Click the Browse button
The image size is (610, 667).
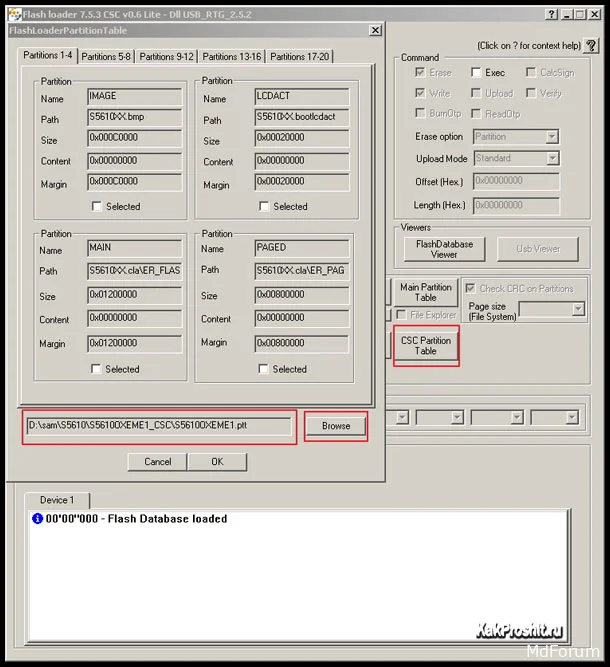336,426
